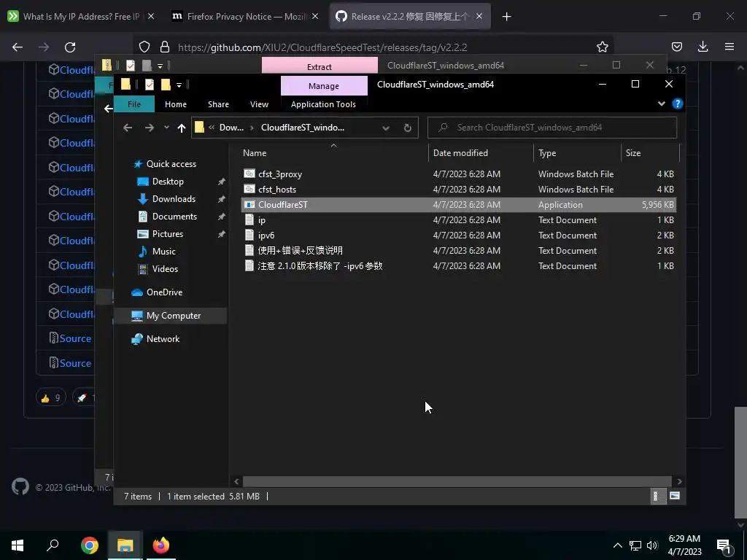
Task: Open the File menu in Explorer
Action: [x=134, y=104]
